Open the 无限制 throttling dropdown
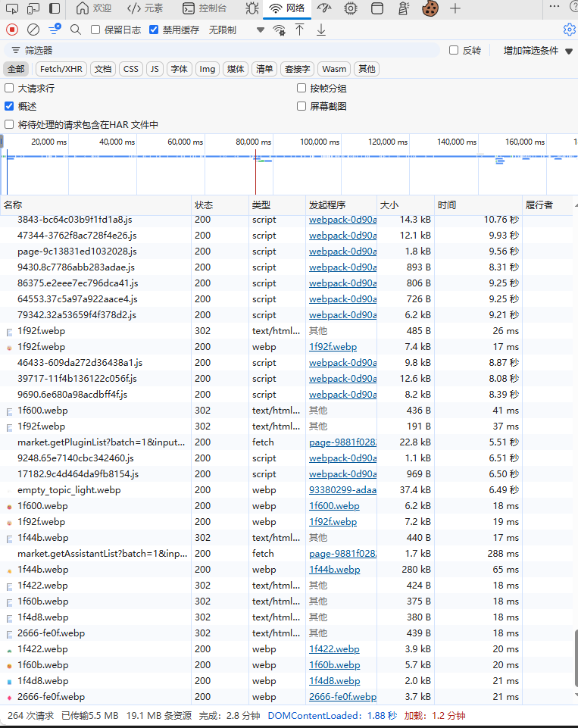578x728 pixels. point(235,30)
